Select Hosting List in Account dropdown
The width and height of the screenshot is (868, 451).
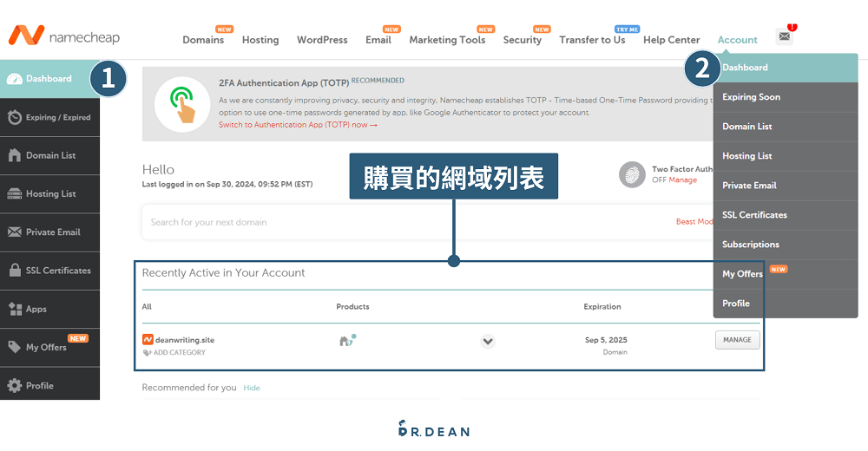(x=786, y=156)
